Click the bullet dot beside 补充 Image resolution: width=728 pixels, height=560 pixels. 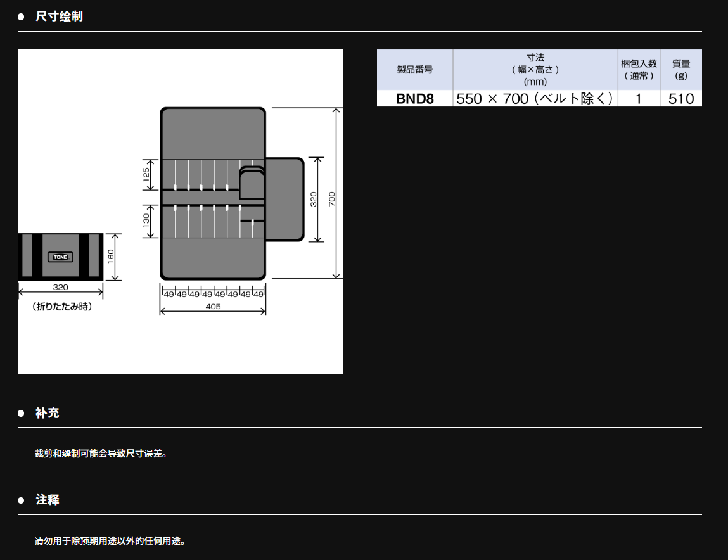pyautogui.click(x=21, y=414)
